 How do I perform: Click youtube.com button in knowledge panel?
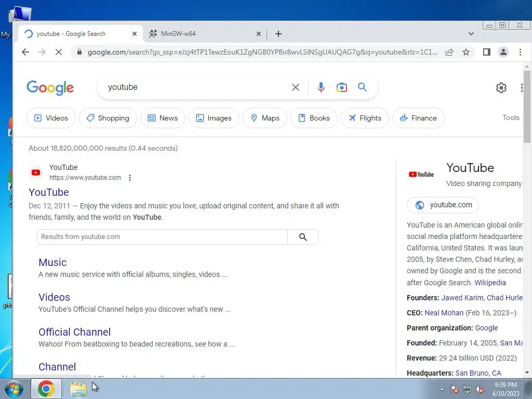(x=443, y=205)
